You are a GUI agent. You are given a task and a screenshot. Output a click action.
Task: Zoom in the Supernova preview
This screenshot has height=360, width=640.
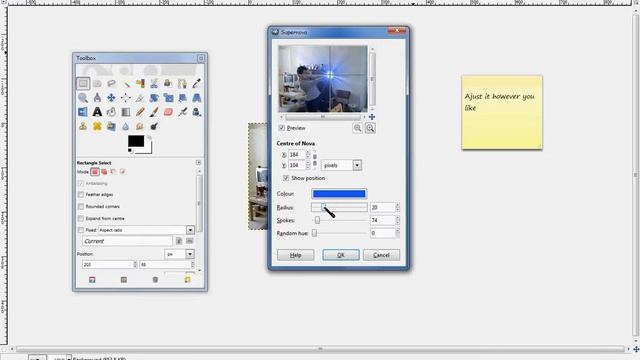click(370, 128)
